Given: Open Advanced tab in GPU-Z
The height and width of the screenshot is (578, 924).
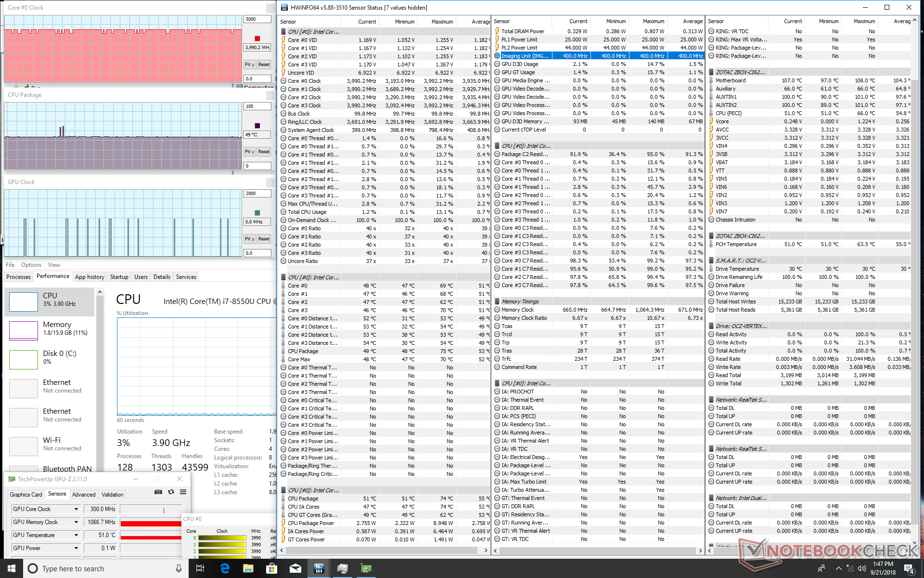Looking at the screenshot, I should click(84, 495).
